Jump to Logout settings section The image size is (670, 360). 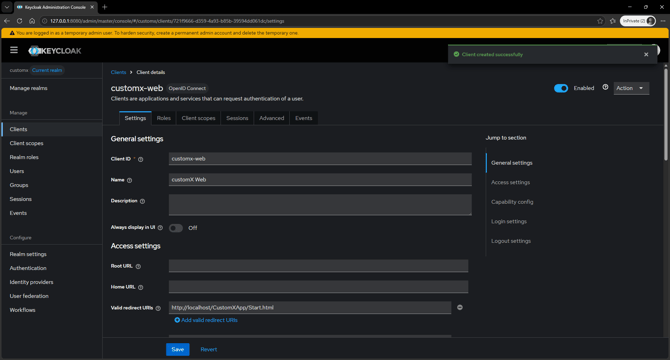[x=511, y=241]
